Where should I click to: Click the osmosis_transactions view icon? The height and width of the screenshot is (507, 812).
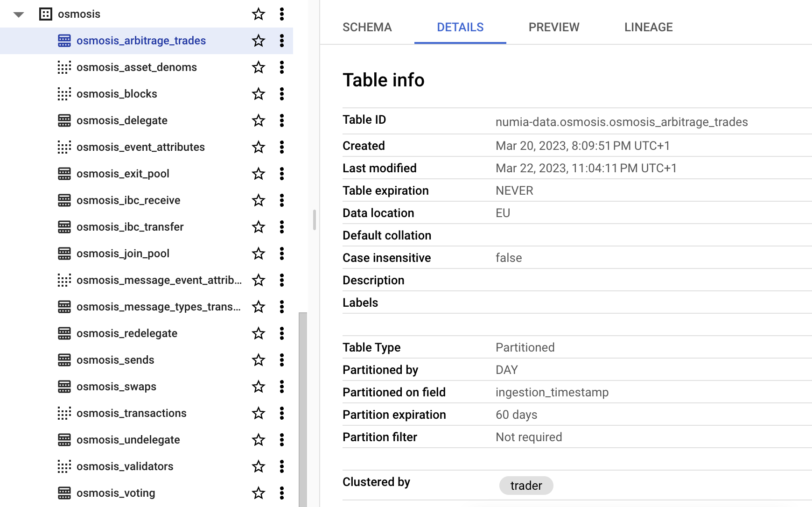point(64,413)
